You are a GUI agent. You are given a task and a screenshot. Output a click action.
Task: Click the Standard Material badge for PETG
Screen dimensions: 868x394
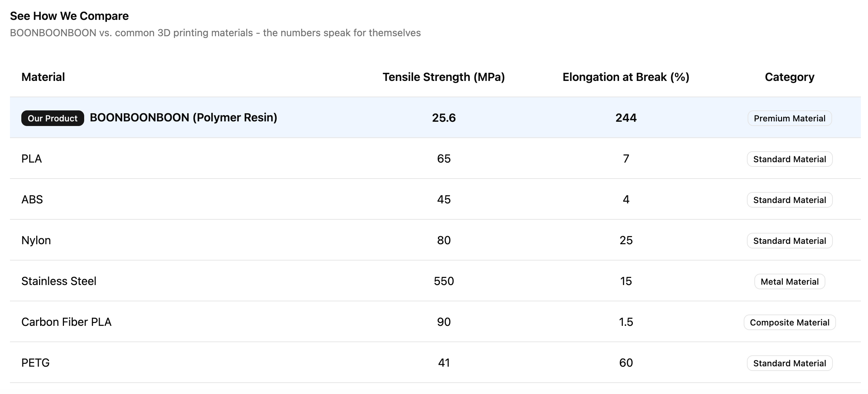[x=790, y=363]
